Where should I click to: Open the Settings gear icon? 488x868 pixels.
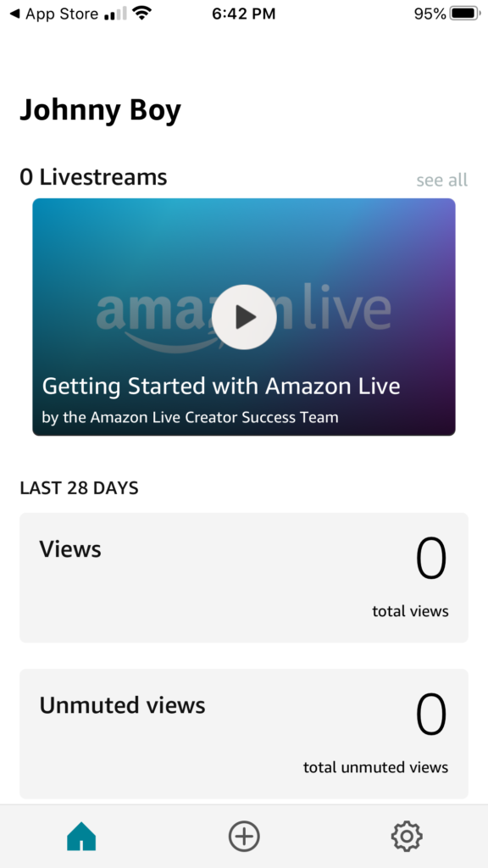(x=406, y=836)
